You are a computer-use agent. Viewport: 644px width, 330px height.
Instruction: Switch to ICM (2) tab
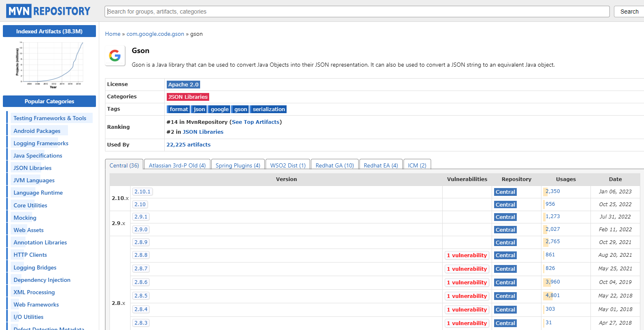coord(417,165)
